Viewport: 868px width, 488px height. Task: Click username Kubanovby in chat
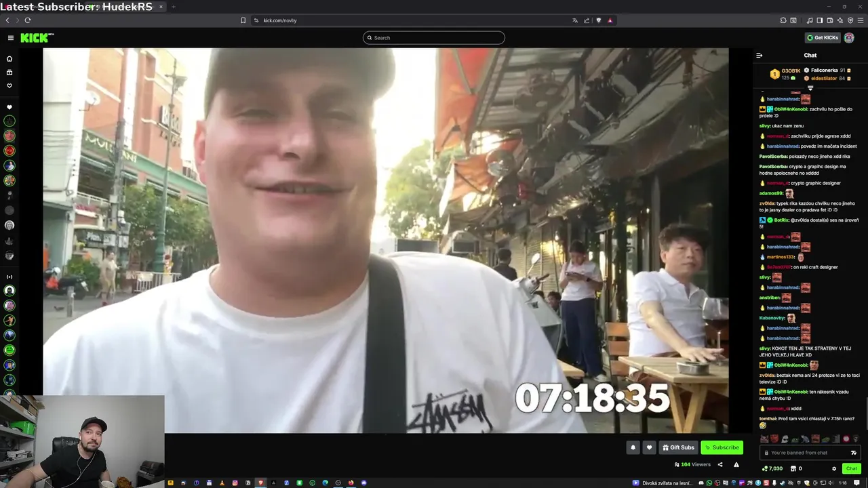pyautogui.click(x=772, y=318)
